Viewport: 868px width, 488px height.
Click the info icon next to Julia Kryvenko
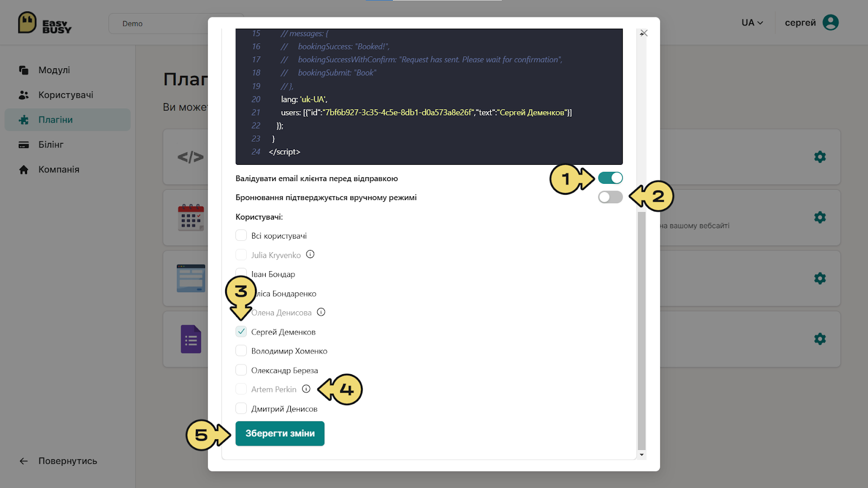310,254
